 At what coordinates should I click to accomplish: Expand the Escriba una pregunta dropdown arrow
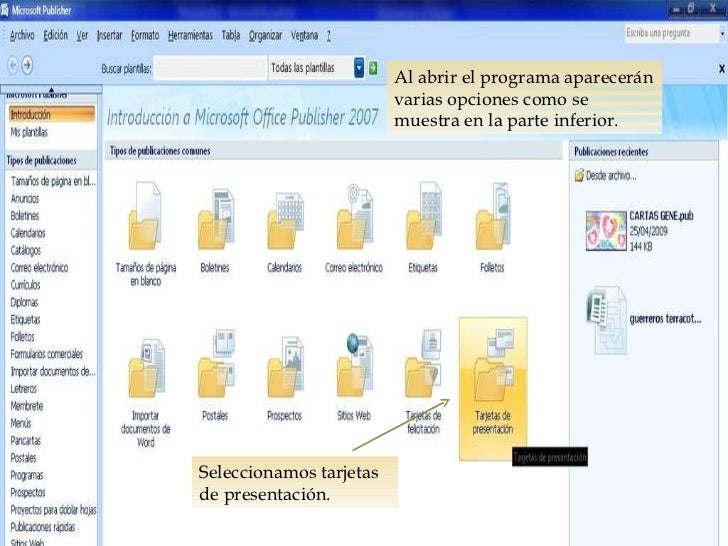tap(722, 33)
